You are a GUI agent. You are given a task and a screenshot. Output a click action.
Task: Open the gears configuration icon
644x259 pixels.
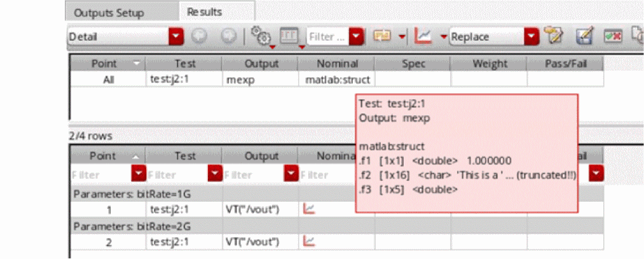pos(261,37)
